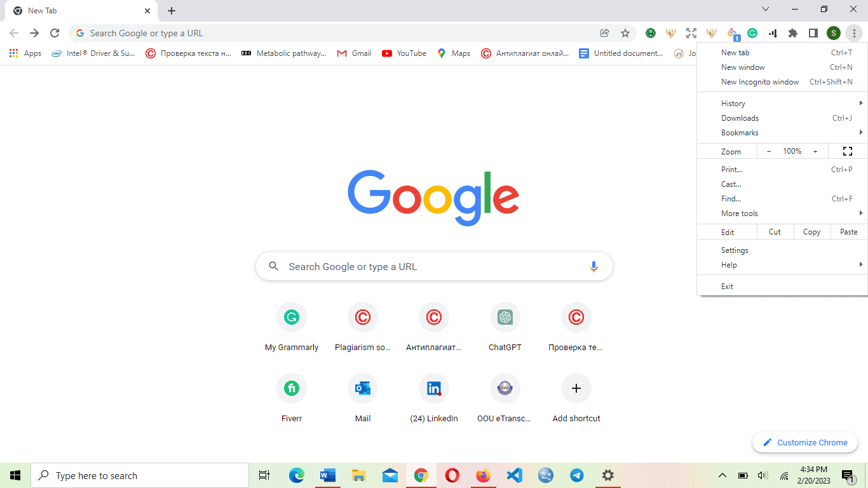Screen dimensions: 868x488
Task: Open the green W extension icon
Action: point(651,33)
